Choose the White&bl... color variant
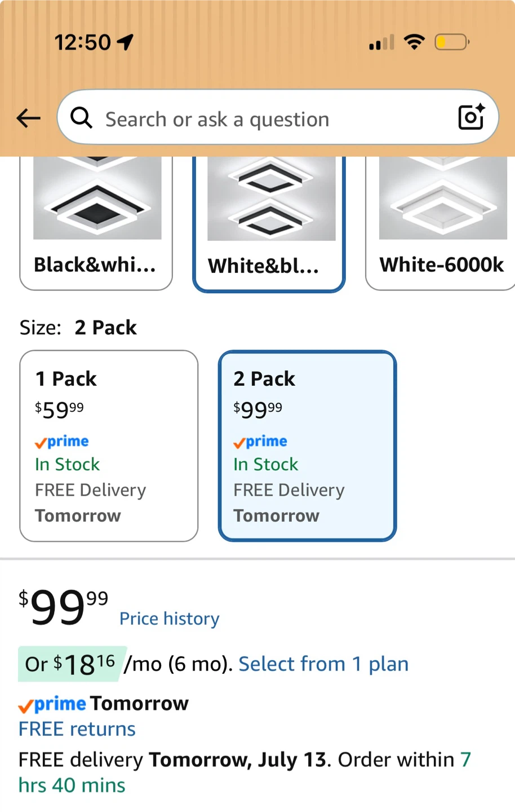 click(269, 224)
